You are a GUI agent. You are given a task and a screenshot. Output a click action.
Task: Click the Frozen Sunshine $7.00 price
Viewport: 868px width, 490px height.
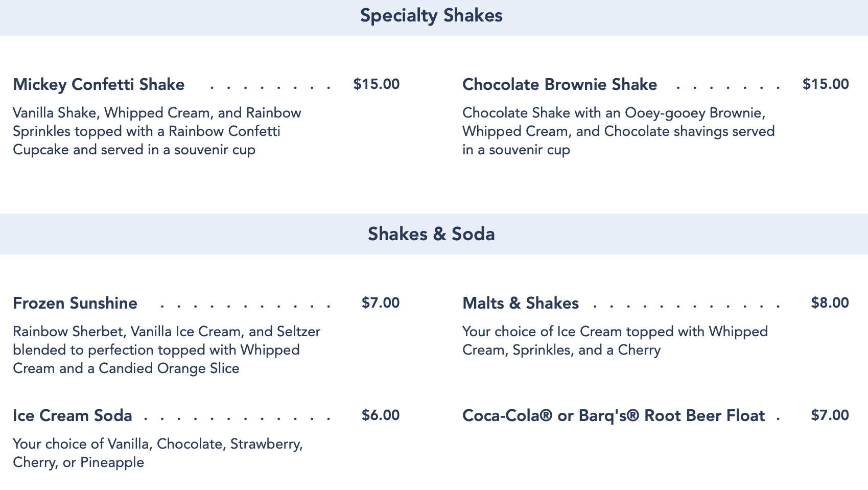point(380,303)
